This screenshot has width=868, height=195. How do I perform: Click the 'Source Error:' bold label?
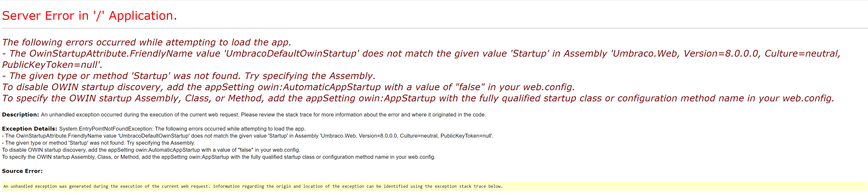pos(22,171)
